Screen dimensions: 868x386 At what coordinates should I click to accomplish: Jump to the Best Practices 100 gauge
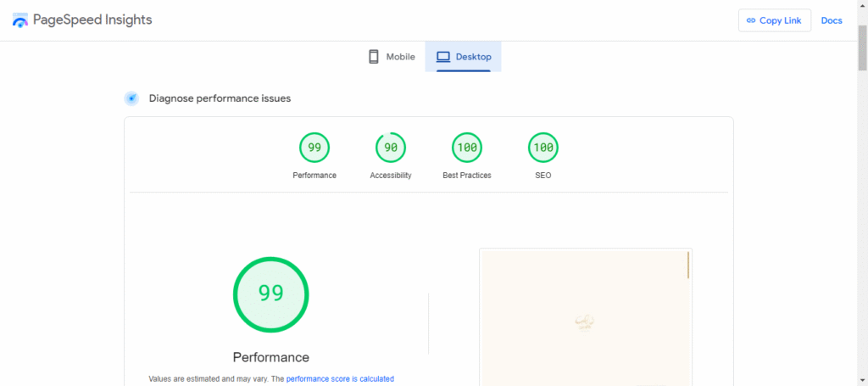click(467, 148)
